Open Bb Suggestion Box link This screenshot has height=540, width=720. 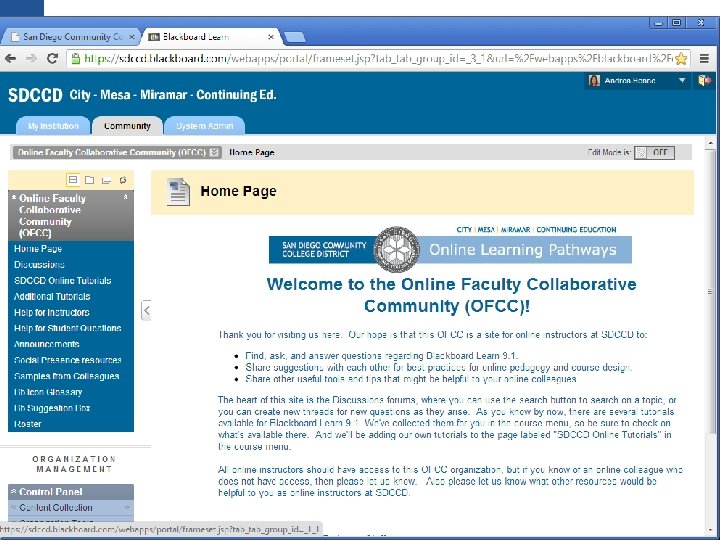click(x=52, y=408)
